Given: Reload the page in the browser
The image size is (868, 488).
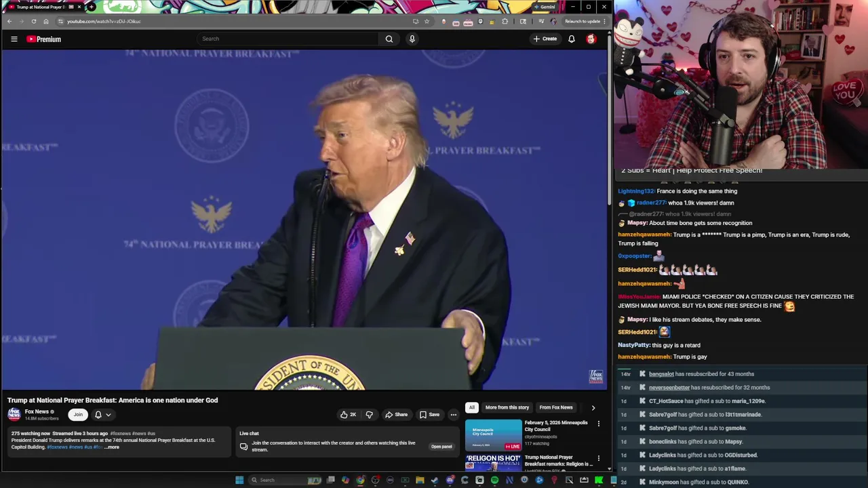Looking at the screenshot, I should tap(33, 21).
